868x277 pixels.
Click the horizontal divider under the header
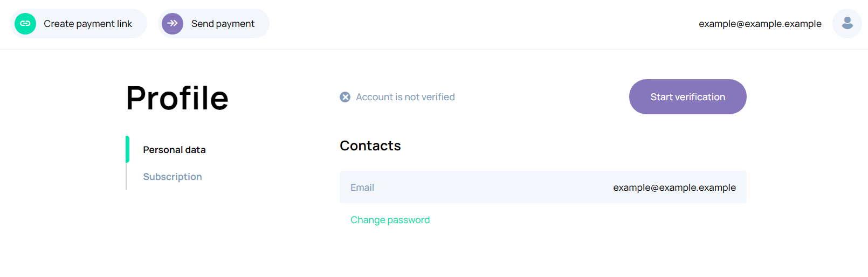434,50
